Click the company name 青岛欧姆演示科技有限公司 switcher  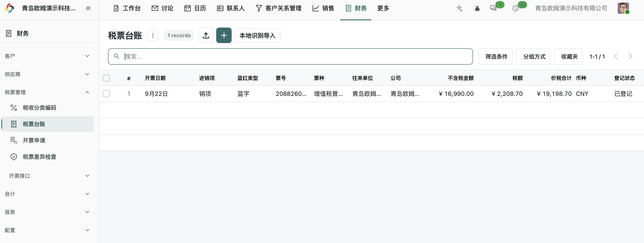click(x=571, y=8)
